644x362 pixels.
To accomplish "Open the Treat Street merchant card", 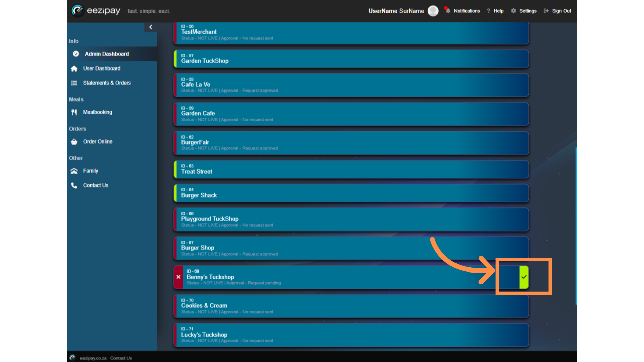I will coord(351,169).
